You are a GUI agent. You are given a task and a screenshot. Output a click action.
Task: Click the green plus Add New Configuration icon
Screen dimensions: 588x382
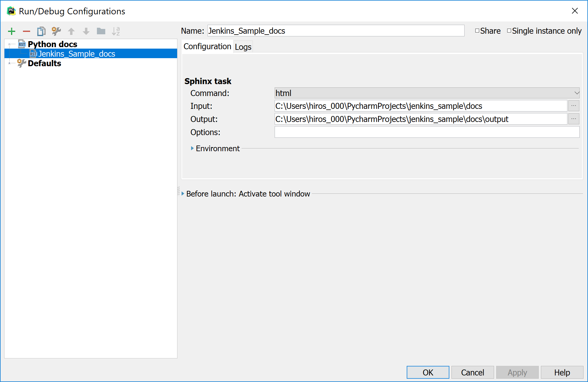click(12, 31)
